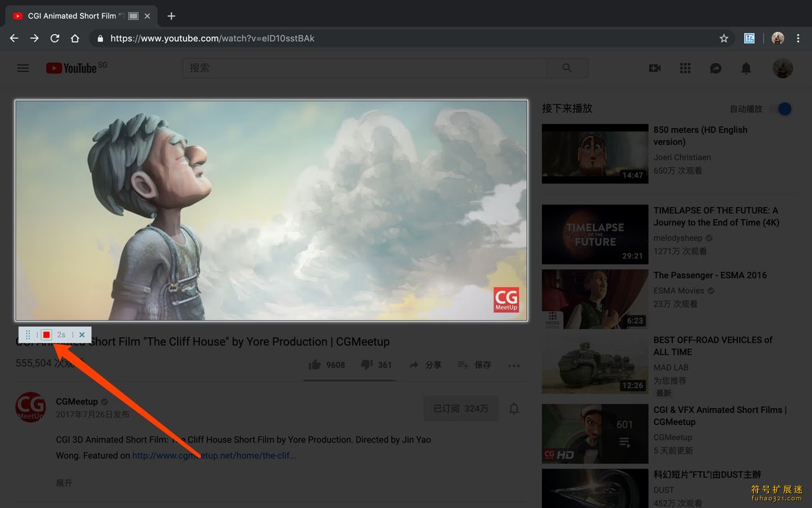Open the more actions ellipsis menu
Image resolution: width=812 pixels, height=508 pixels.
coord(514,365)
